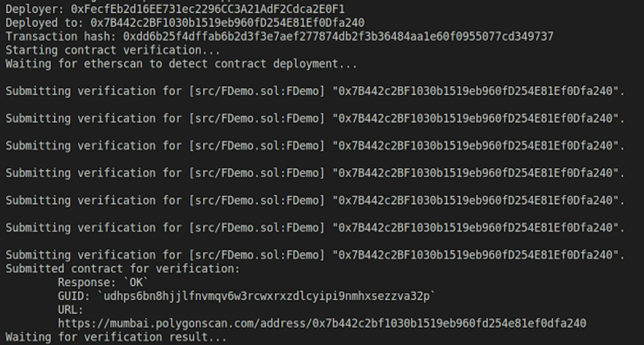644x345 pixels.
Task: Click the "Waiting for etherscan" line
Action: (181, 64)
